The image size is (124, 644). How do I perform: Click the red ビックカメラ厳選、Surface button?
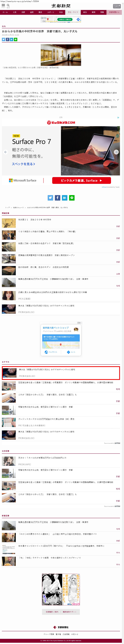coord(82,180)
